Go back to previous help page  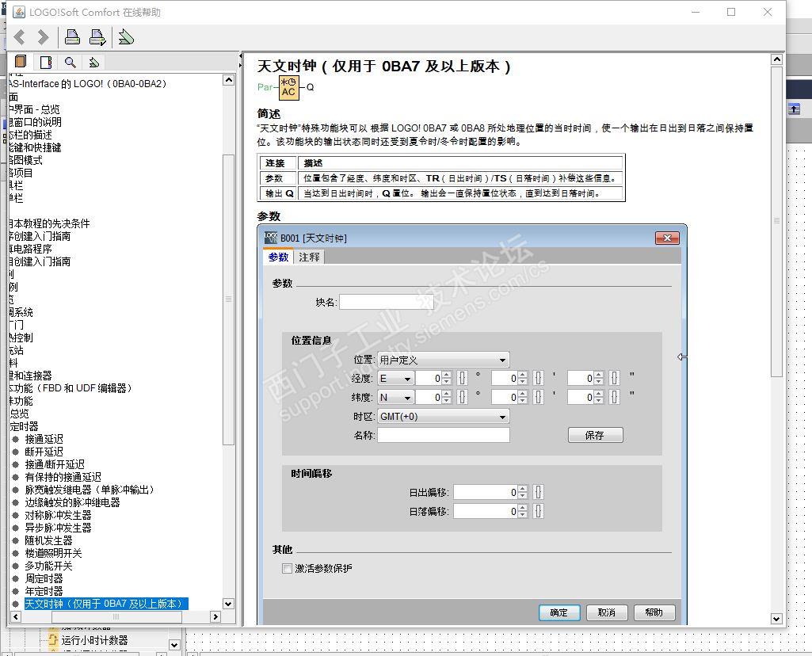pyautogui.click(x=20, y=37)
